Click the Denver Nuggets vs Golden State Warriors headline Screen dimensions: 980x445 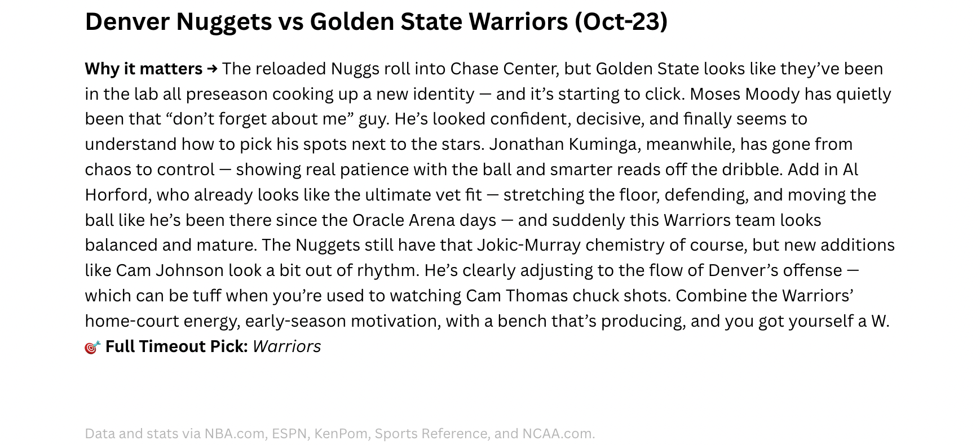tap(376, 22)
